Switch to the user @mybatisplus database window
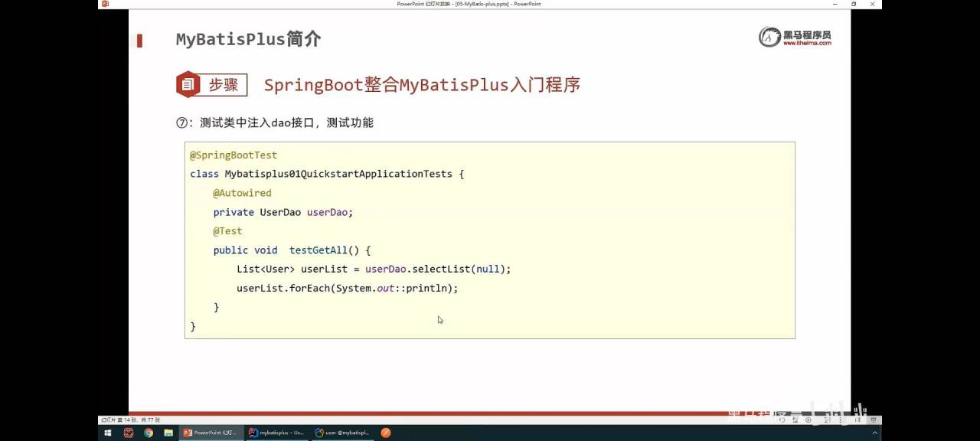Image resolution: width=980 pixels, height=441 pixels. (x=342, y=433)
